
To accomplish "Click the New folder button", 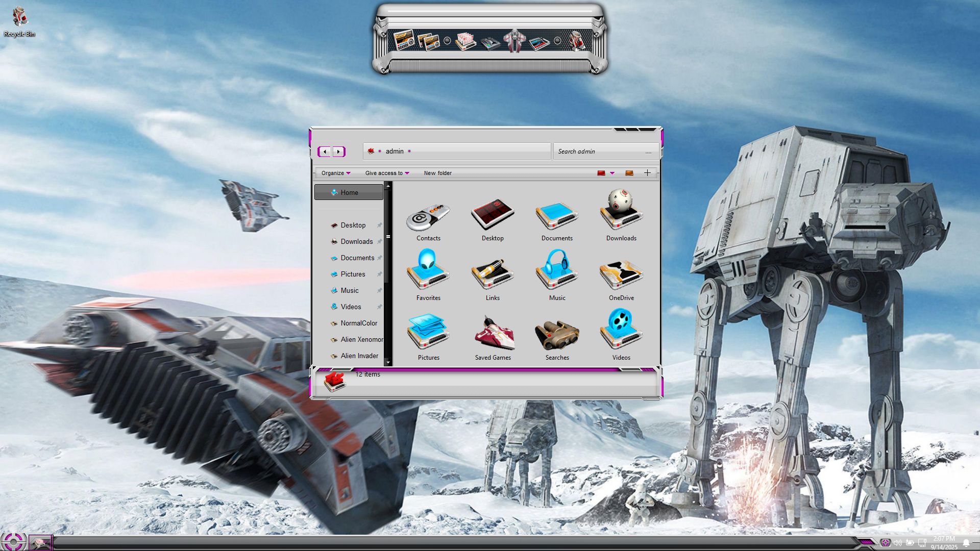I will pos(437,173).
